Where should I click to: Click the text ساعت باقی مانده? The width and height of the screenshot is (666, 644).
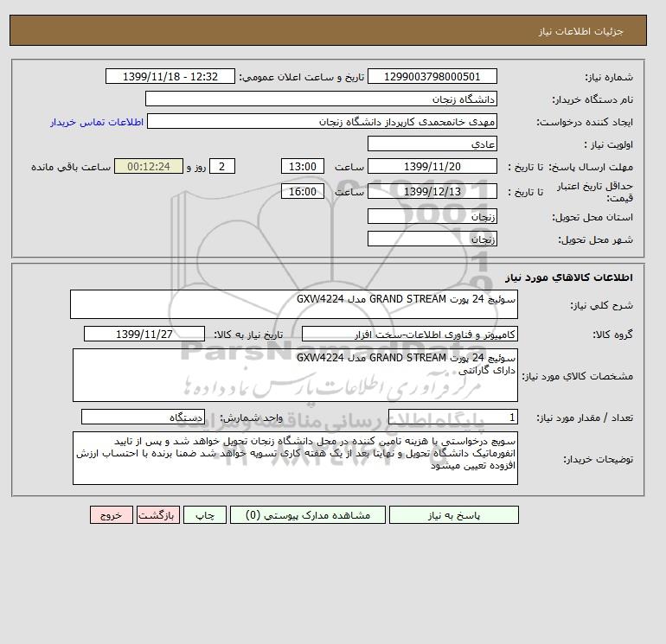point(71,167)
